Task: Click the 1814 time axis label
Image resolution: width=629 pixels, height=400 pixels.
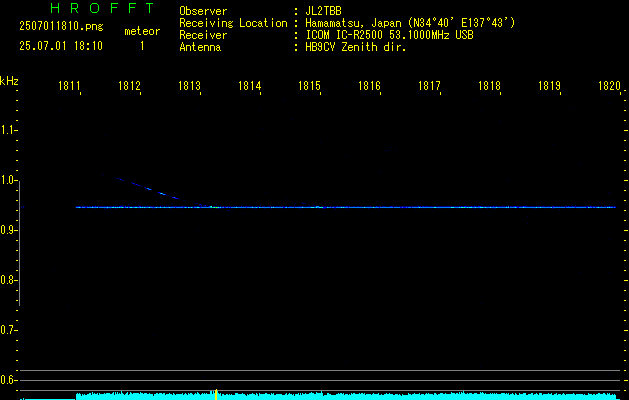Action: click(x=249, y=86)
